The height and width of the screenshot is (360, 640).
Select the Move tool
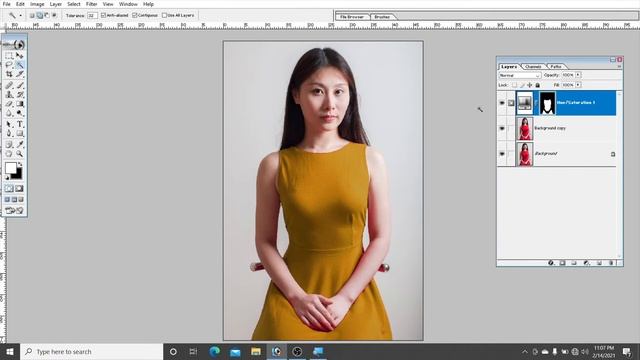pos(19,56)
